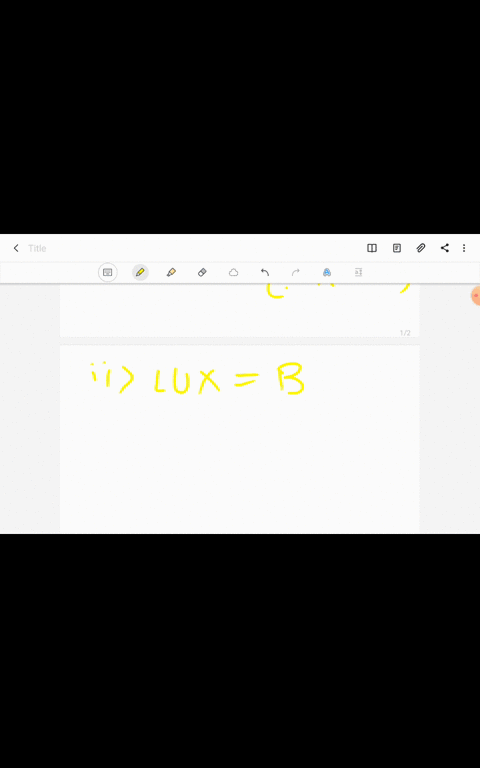Convert handwriting to text icon

point(327,272)
